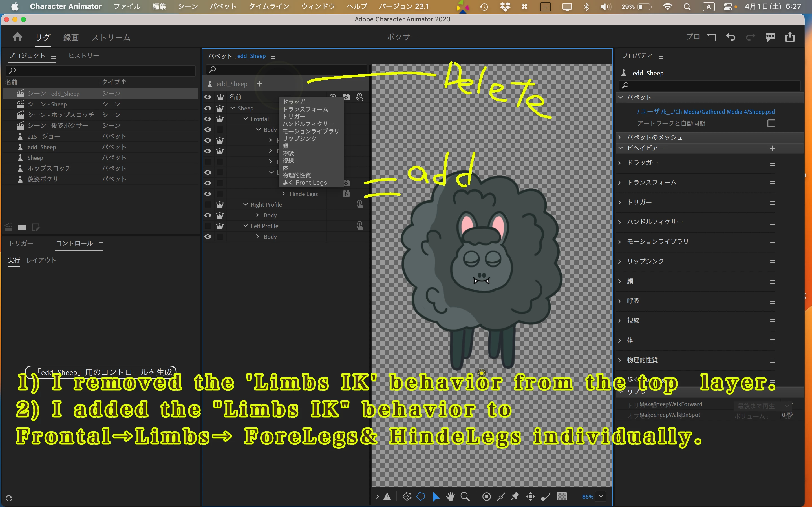Screen dimensions: 812x507
Task: Add a behavior with ビヘイビアー plus button
Action: pos(773,148)
